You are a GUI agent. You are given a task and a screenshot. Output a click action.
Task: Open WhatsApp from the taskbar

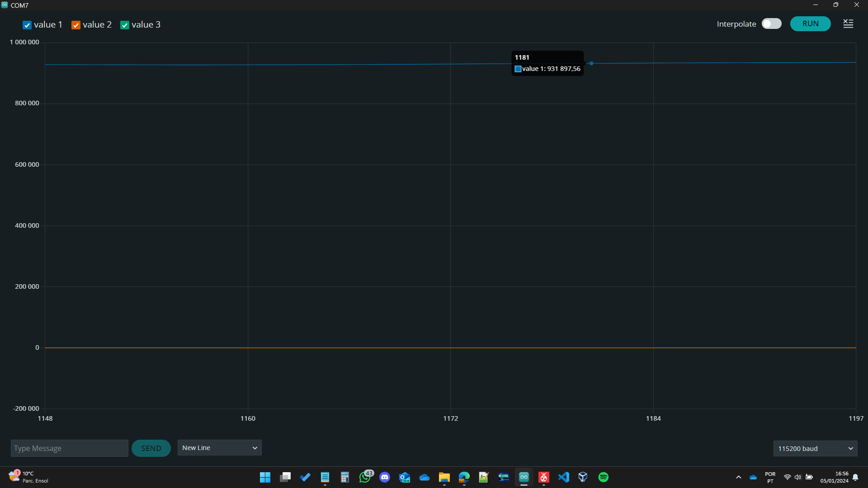click(365, 477)
